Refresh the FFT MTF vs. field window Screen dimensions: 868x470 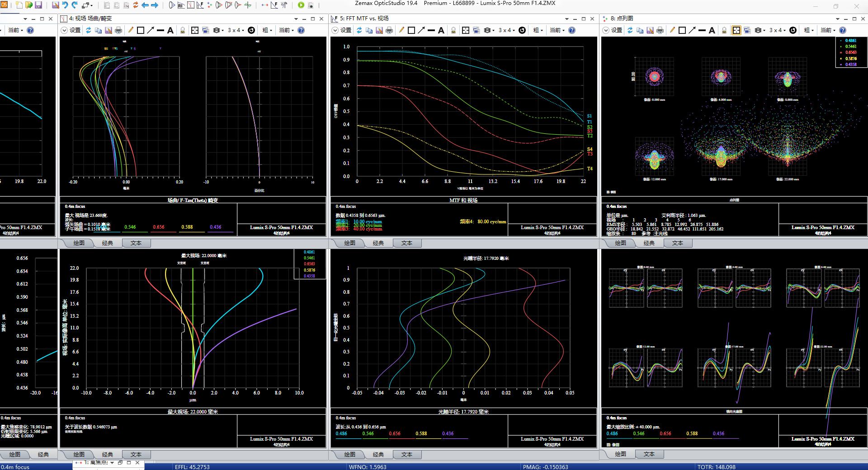click(359, 30)
